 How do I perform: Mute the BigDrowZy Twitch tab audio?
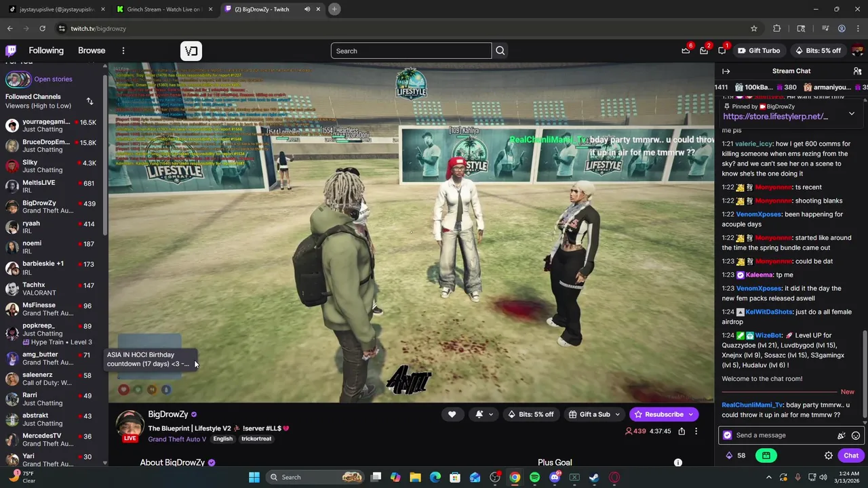click(307, 9)
